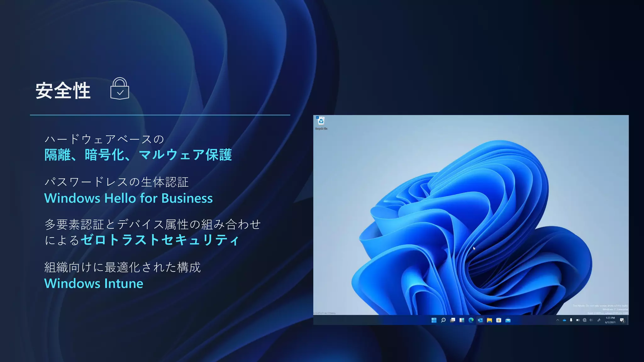Click the OneDrive cloud tray icon
This screenshot has height=362, width=644.
click(564, 320)
